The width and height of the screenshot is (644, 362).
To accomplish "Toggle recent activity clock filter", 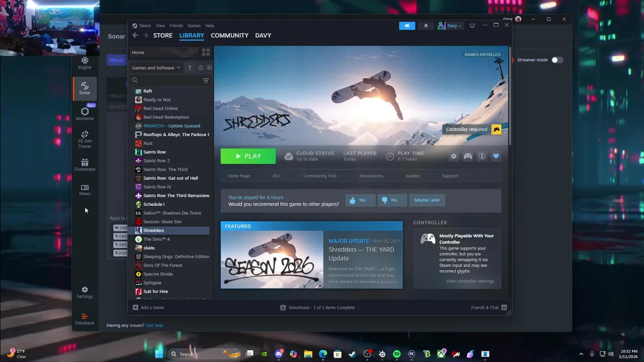I will pyautogui.click(x=201, y=67).
